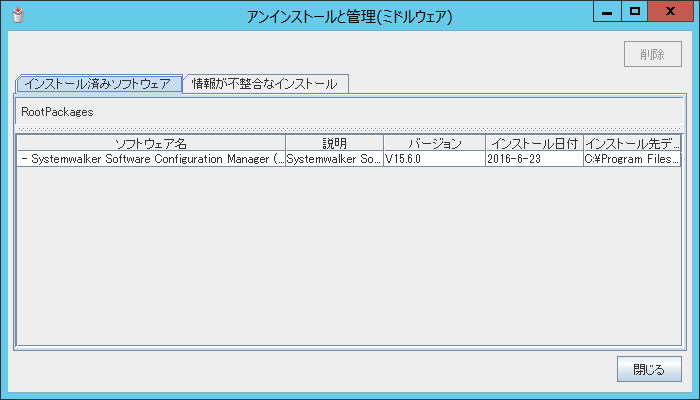
Task: Click the 閉じる button
Action: pos(649,369)
